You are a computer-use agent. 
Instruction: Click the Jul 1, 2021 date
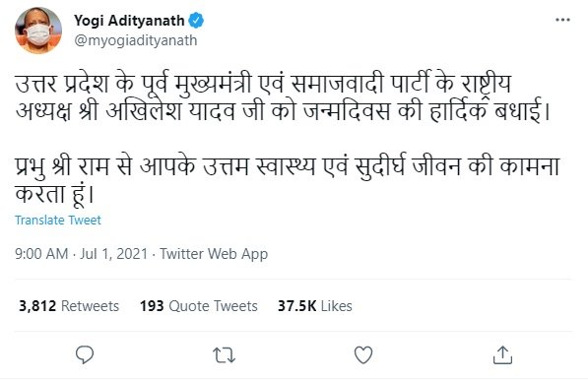[113, 254]
